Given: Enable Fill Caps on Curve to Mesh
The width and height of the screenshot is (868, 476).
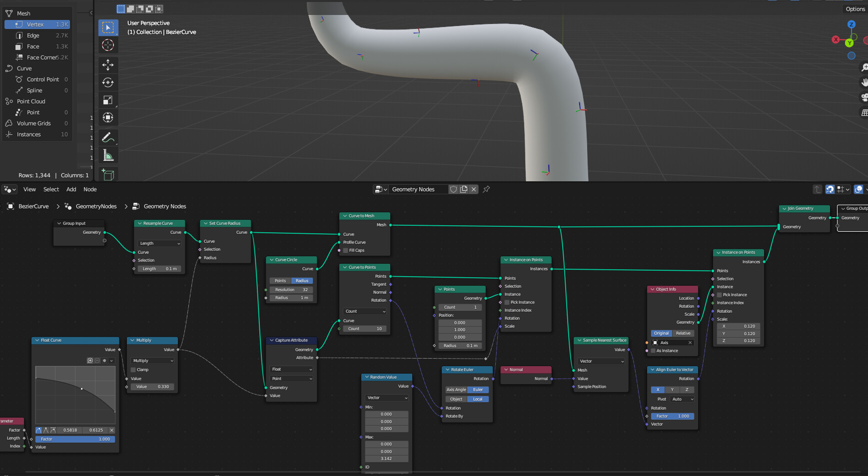Looking at the screenshot, I should tap(345, 250).
